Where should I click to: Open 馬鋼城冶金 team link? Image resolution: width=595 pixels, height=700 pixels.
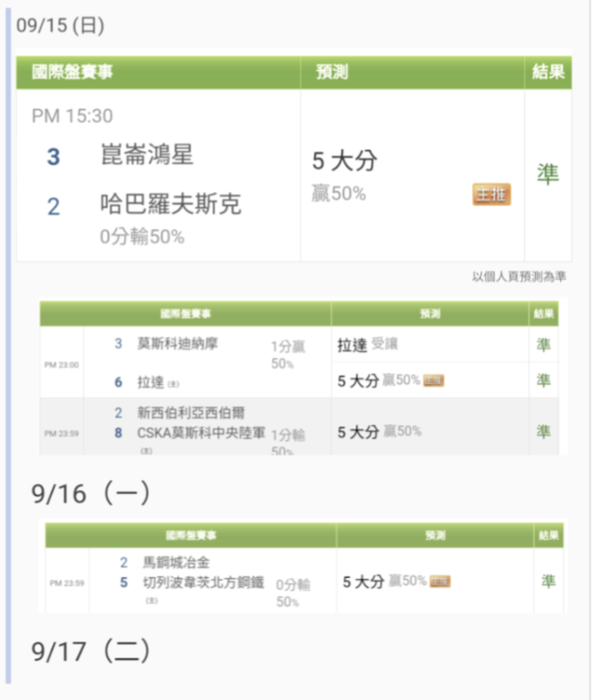(x=176, y=563)
